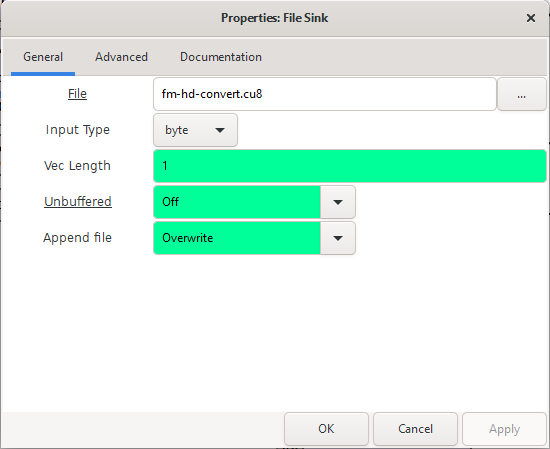Open the Unbuffered Off combo box
The height and width of the screenshot is (449, 550).
[254, 202]
